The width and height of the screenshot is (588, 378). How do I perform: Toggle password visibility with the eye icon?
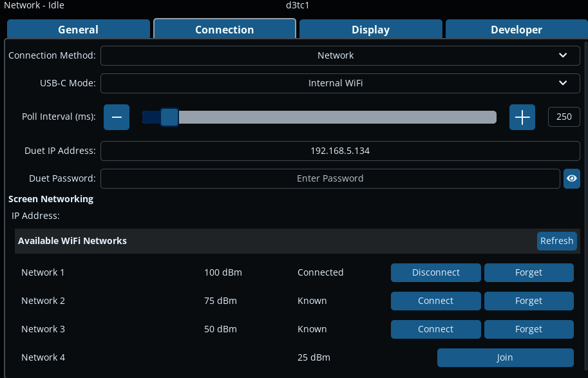[571, 178]
